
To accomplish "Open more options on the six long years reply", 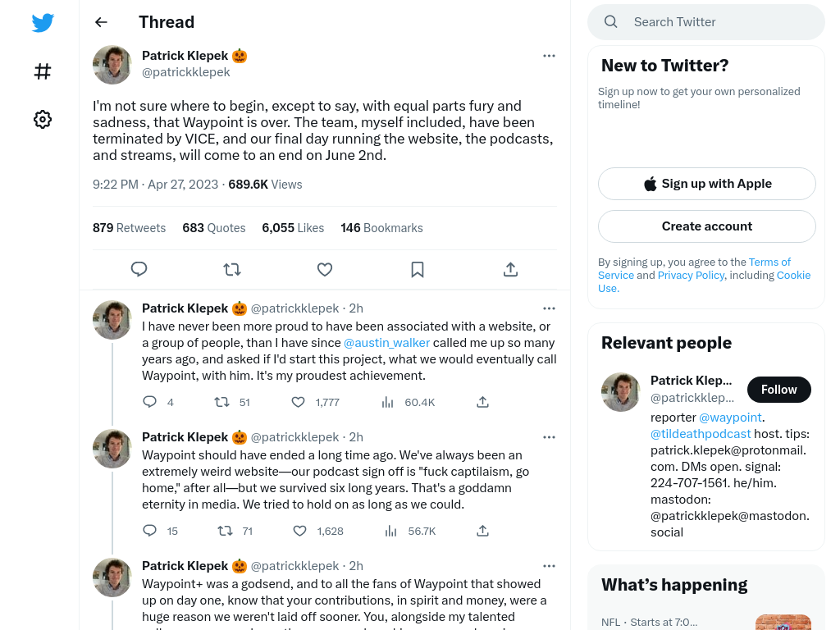I will pyautogui.click(x=549, y=437).
